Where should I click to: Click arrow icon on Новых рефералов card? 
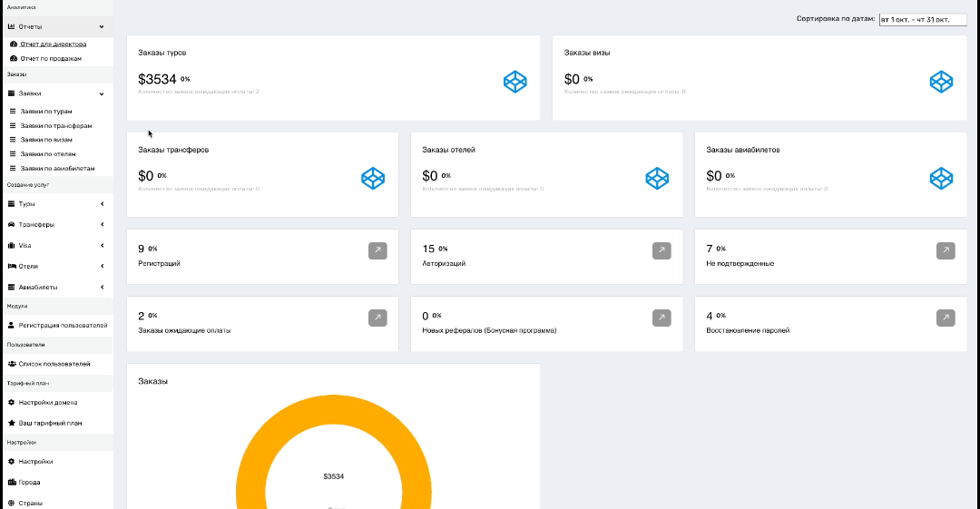click(661, 318)
